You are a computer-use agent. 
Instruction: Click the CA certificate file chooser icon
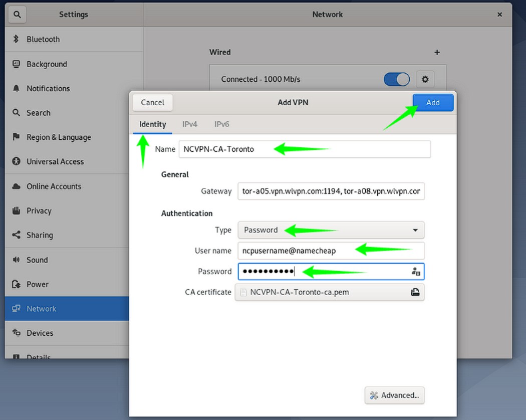[415, 292]
